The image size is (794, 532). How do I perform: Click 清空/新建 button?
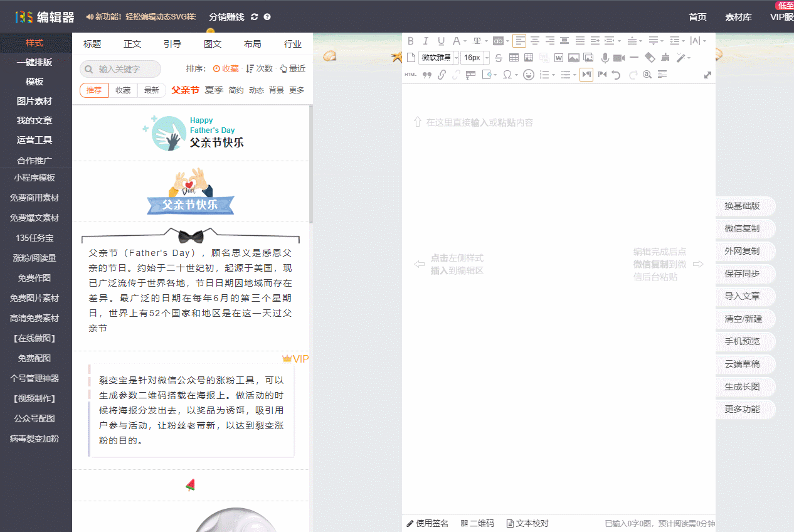pos(743,319)
